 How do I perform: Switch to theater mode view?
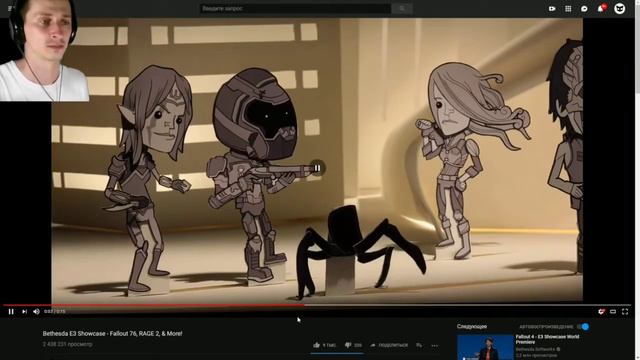[613, 311]
